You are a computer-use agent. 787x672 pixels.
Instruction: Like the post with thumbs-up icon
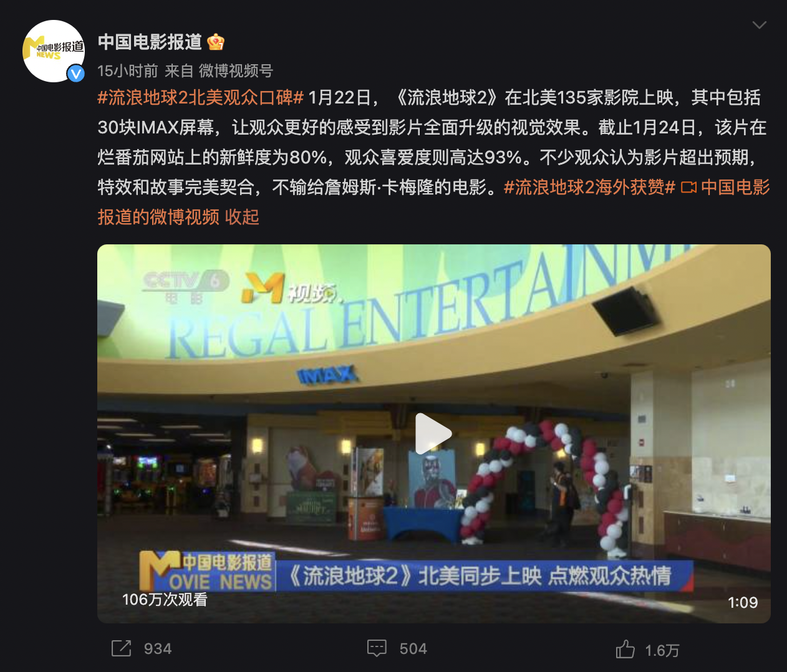(x=625, y=649)
